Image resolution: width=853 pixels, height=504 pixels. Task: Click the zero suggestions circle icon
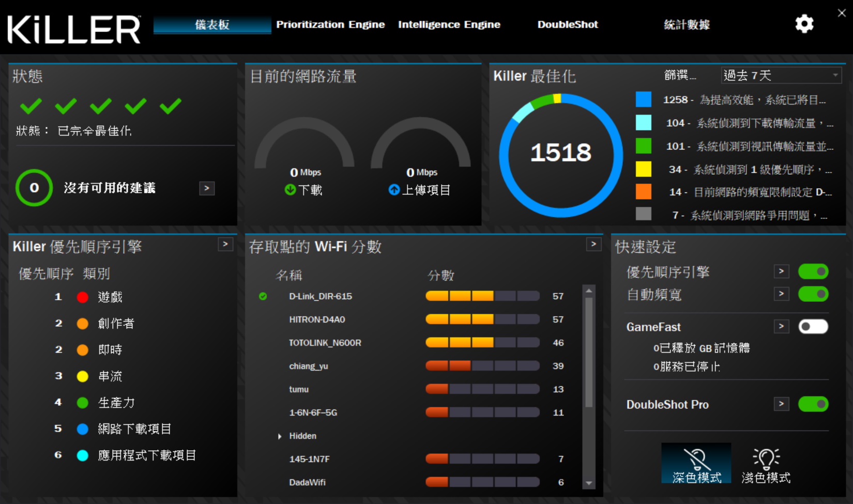tap(34, 188)
